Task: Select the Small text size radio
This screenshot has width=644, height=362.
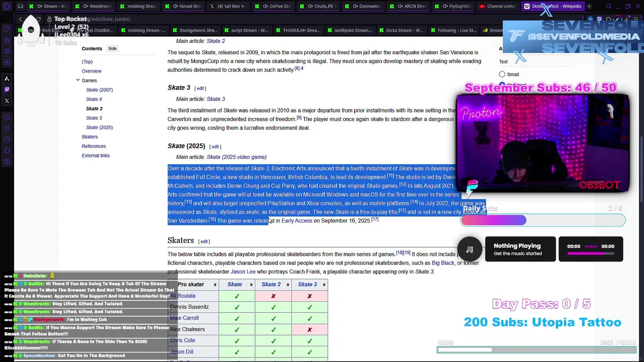Action: pos(502,74)
